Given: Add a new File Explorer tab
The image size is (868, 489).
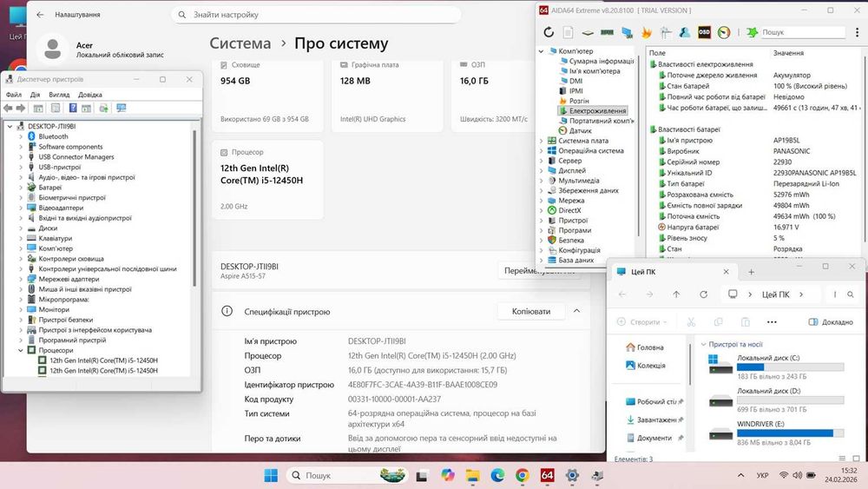Looking at the screenshot, I should point(751,272).
